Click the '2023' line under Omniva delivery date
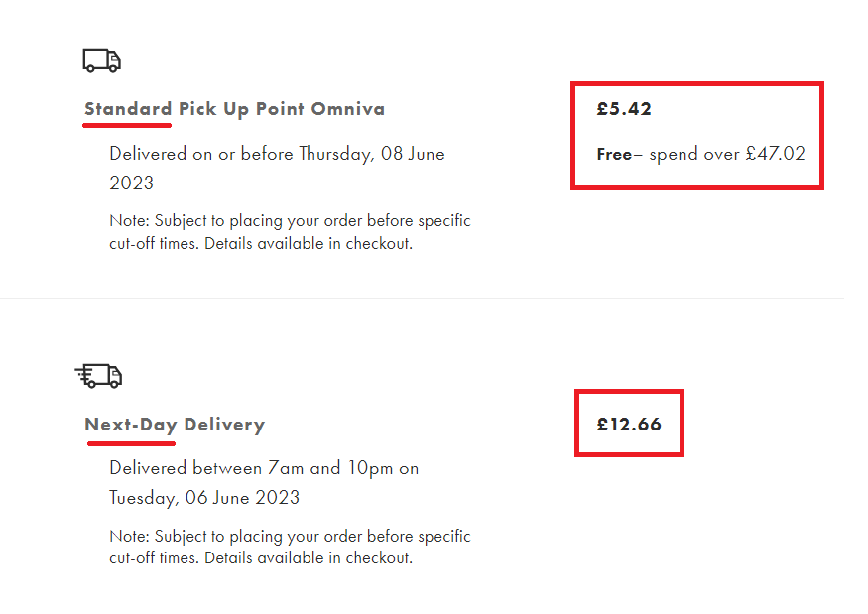This screenshot has width=868, height=614. click(131, 184)
